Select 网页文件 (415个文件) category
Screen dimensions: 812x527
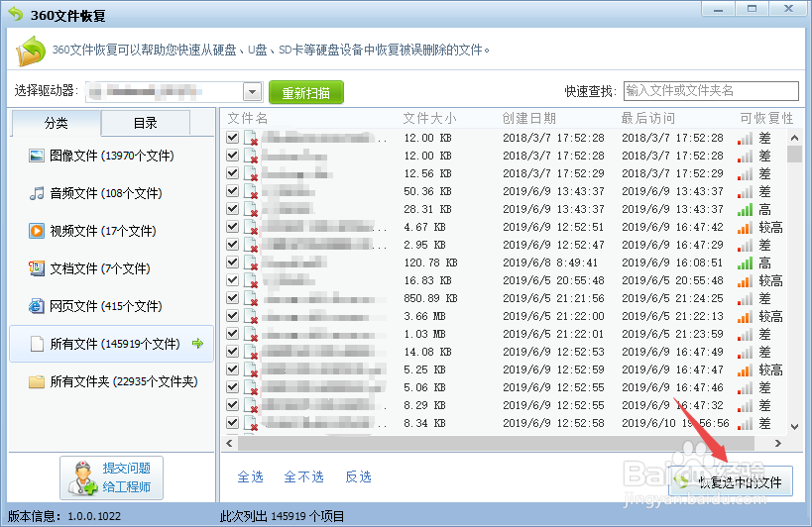click(x=111, y=306)
